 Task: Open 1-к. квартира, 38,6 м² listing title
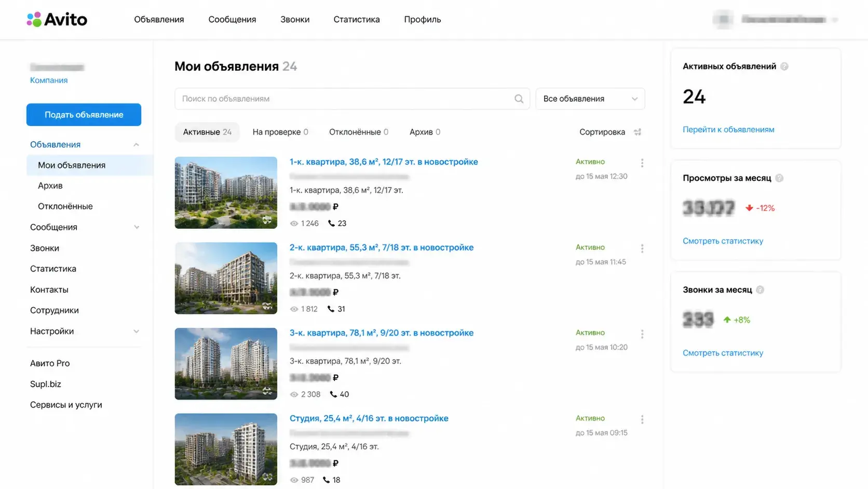tap(384, 162)
